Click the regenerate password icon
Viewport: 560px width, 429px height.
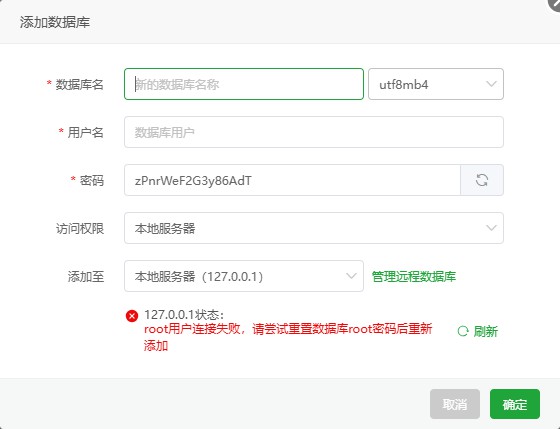pyautogui.click(x=482, y=180)
